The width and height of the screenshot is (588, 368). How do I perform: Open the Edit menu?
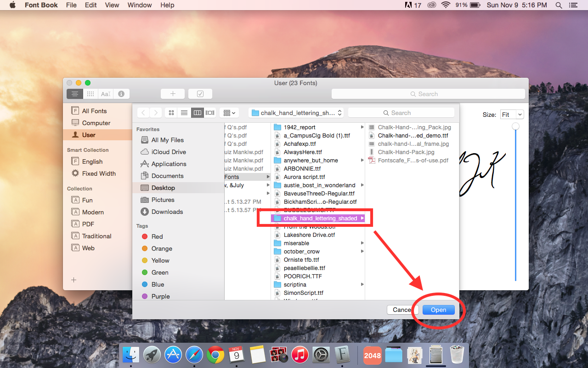[x=91, y=5]
